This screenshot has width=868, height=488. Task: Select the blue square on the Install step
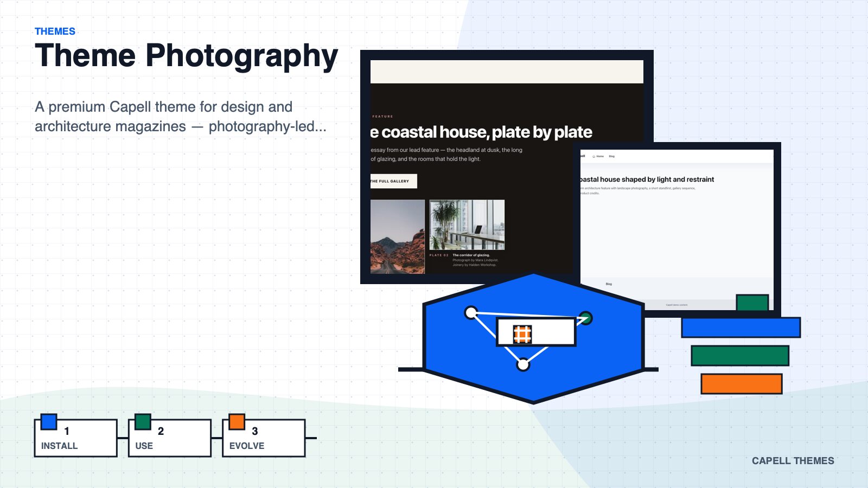coord(49,422)
